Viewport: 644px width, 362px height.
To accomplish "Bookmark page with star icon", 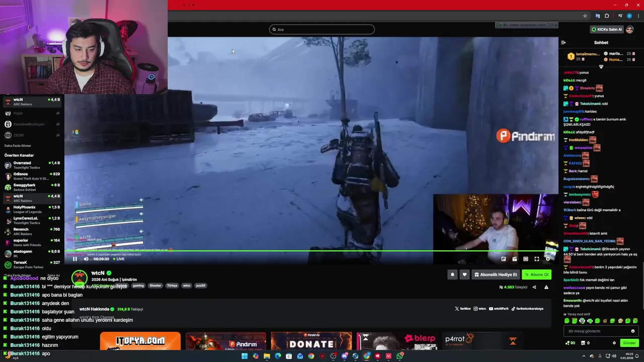I will tap(585, 16).
